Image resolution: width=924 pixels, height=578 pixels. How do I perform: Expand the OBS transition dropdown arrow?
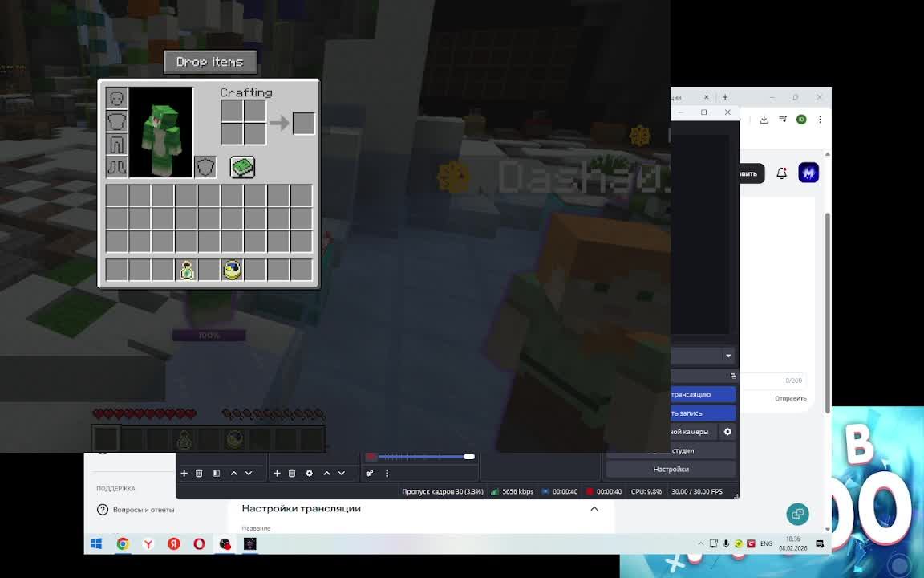click(728, 356)
